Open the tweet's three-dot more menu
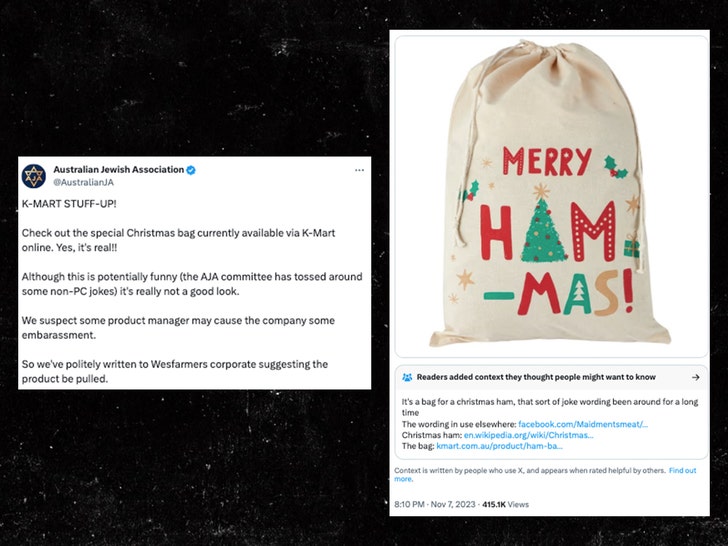 pyautogui.click(x=359, y=170)
